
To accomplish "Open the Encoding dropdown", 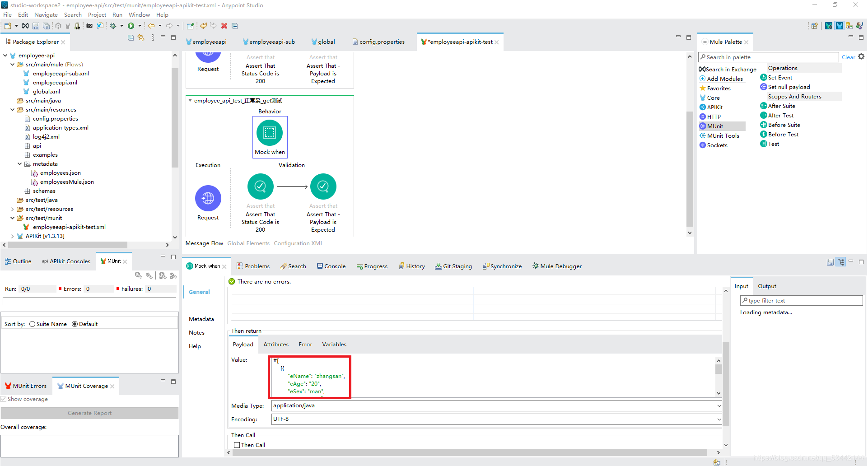I will coord(719,419).
